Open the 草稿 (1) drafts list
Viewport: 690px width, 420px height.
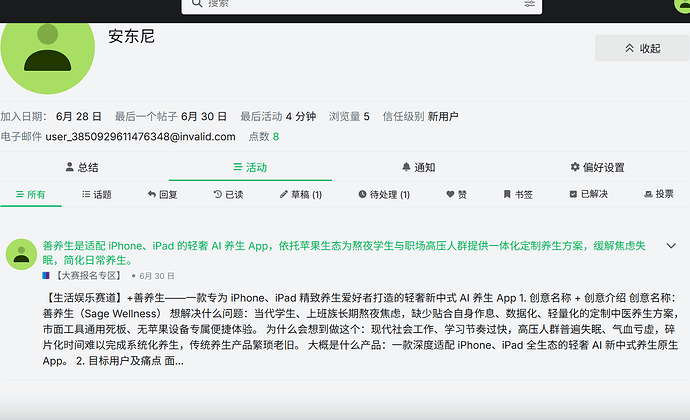pos(301,194)
